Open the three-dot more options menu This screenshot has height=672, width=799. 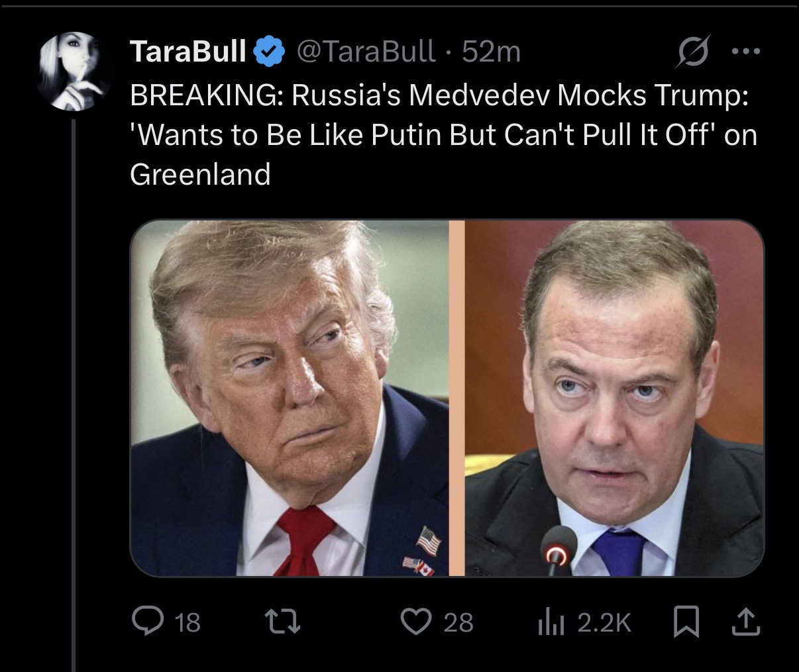pos(747,50)
